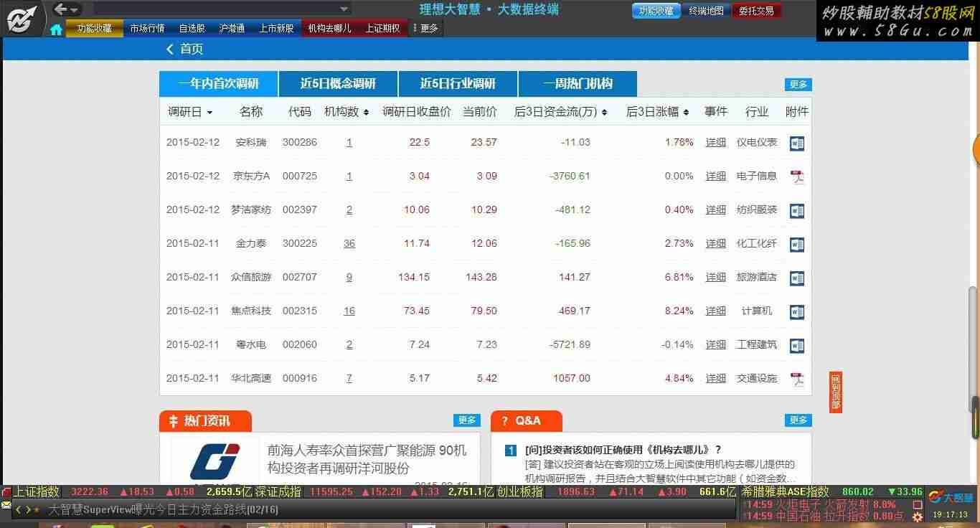The image size is (980, 528).
Task: Click the small square icon above the gear
Action: (x=918, y=505)
